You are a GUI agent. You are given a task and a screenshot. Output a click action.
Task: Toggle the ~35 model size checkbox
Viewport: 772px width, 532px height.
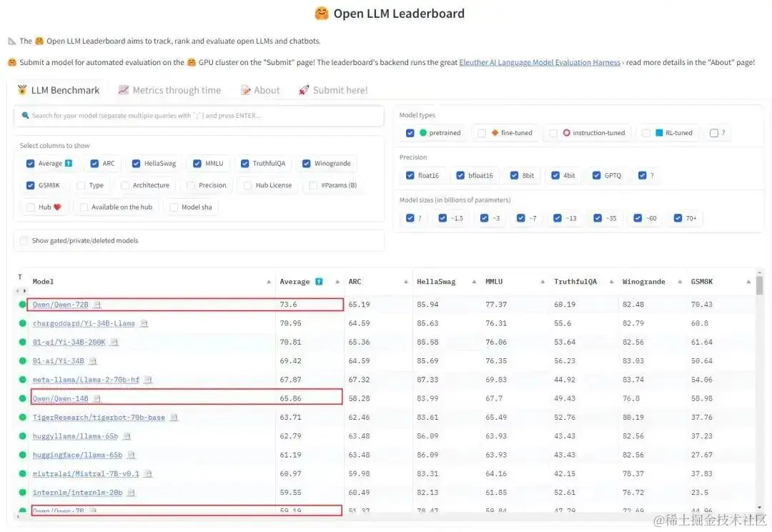(x=598, y=217)
